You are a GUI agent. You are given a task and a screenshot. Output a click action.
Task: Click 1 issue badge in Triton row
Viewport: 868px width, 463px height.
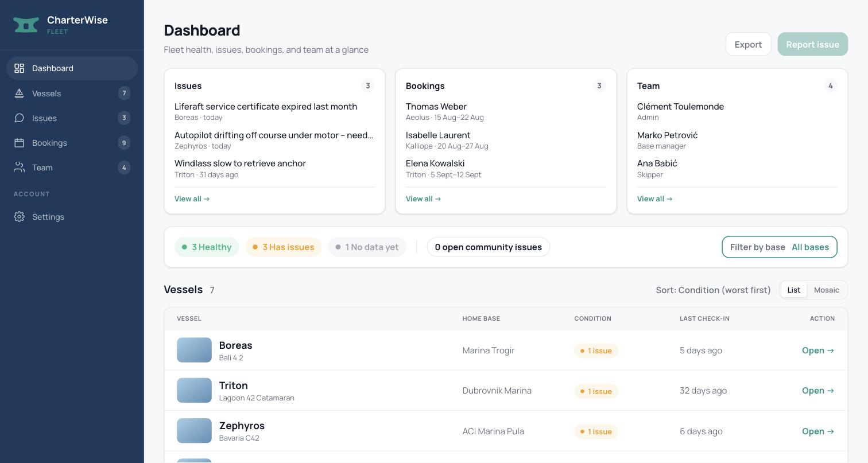pos(596,391)
